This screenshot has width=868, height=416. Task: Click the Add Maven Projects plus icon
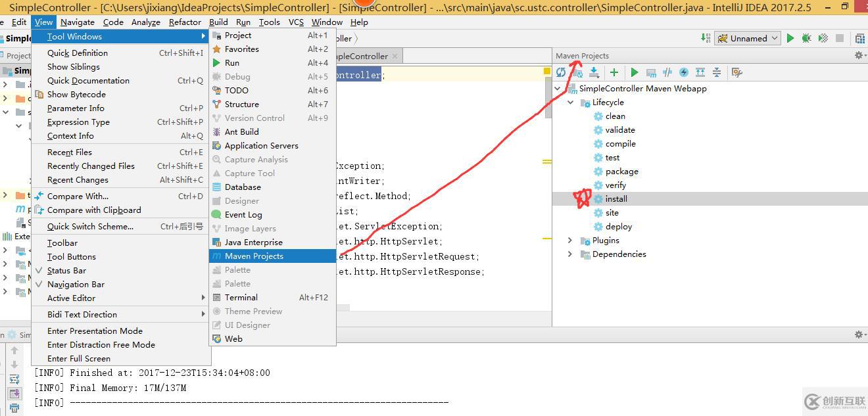coord(614,72)
